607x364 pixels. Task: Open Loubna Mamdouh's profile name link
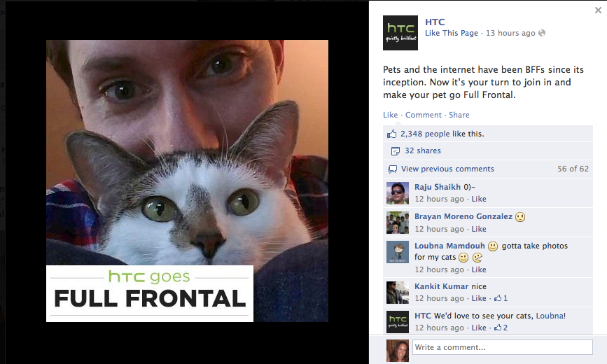[449, 246]
